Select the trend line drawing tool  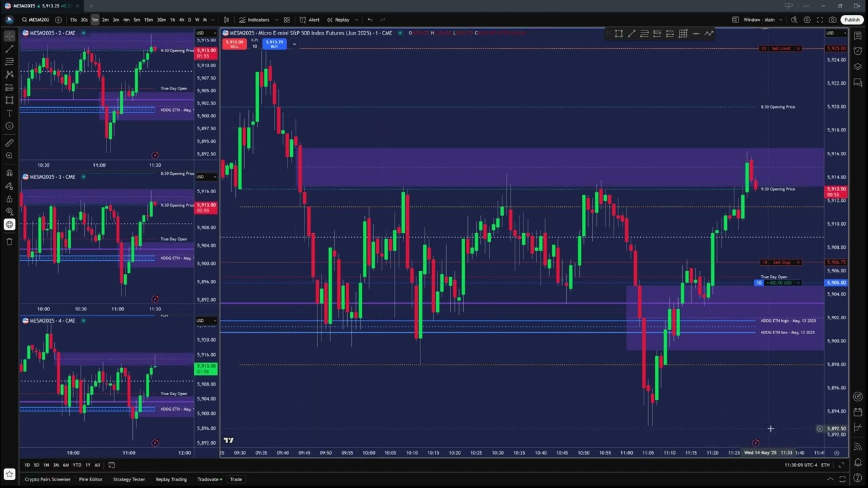tap(9, 49)
